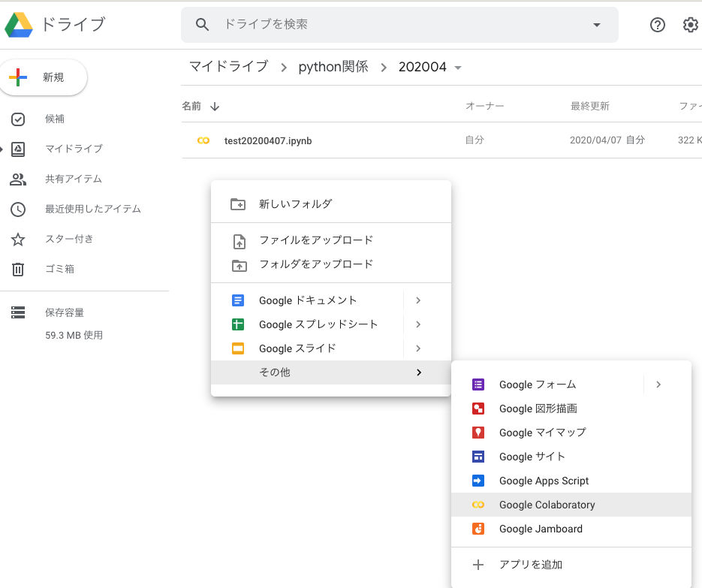The image size is (702, 588).
Task: Open the settings gear icon
Action: point(690,25)
